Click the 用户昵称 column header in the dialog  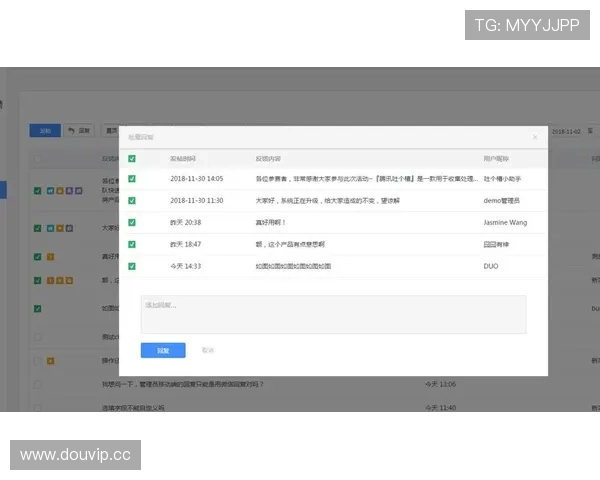(496, 158)
